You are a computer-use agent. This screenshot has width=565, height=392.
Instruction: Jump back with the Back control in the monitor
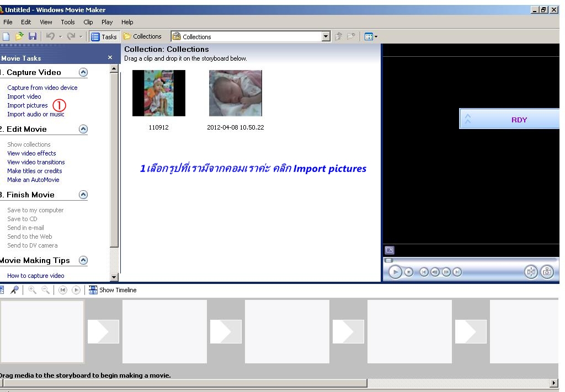pyautogui.click(x=424, y=272)
